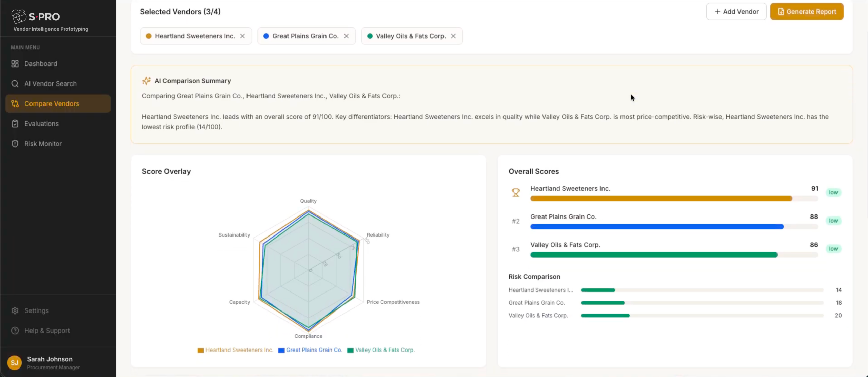Click the trophy icon beside Heartland Sweeteners

pyautogui.click(x=515, y=193)
